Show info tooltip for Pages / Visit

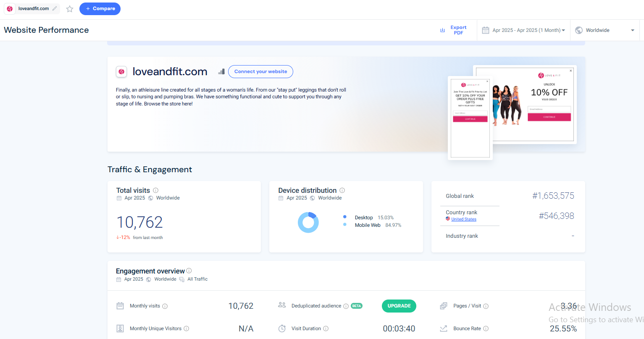pyautogui.click(x=486, y=306)
